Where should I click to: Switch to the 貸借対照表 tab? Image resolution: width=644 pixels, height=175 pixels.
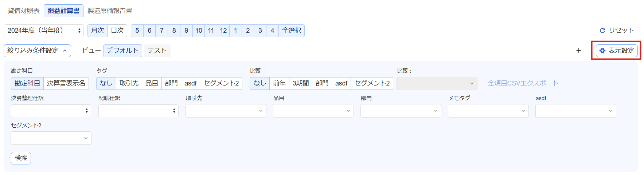coord(24,11)
